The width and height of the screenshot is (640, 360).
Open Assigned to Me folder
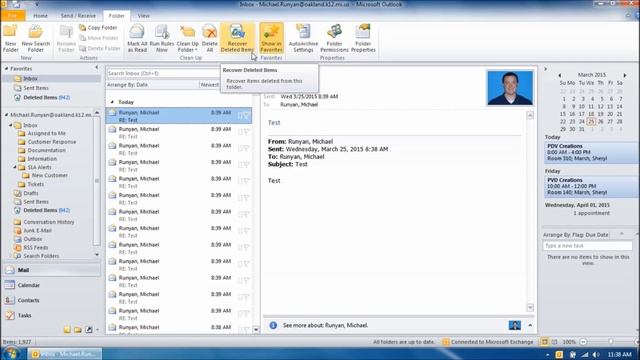pyautogui.click(x=47, y=133)
